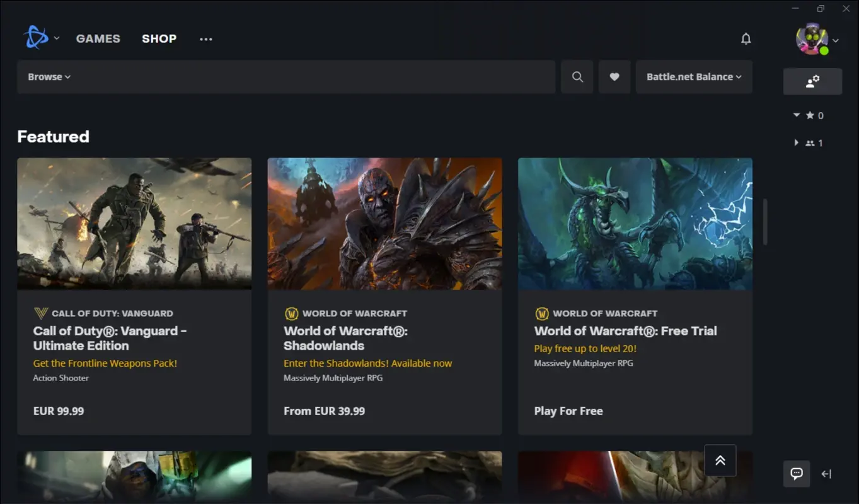Open the SHOP tab
This screenshot has height=504, width=859.
(x=159, y=38)
